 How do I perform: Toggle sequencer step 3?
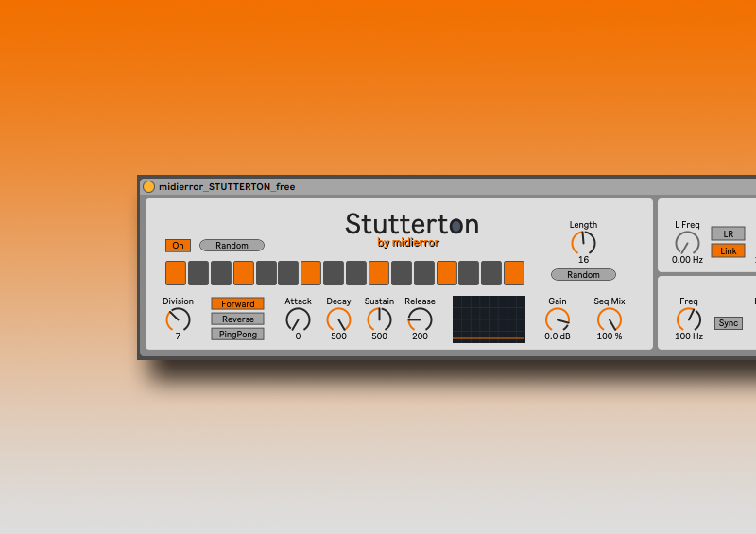pyautogui.click(x=221, y=273)
